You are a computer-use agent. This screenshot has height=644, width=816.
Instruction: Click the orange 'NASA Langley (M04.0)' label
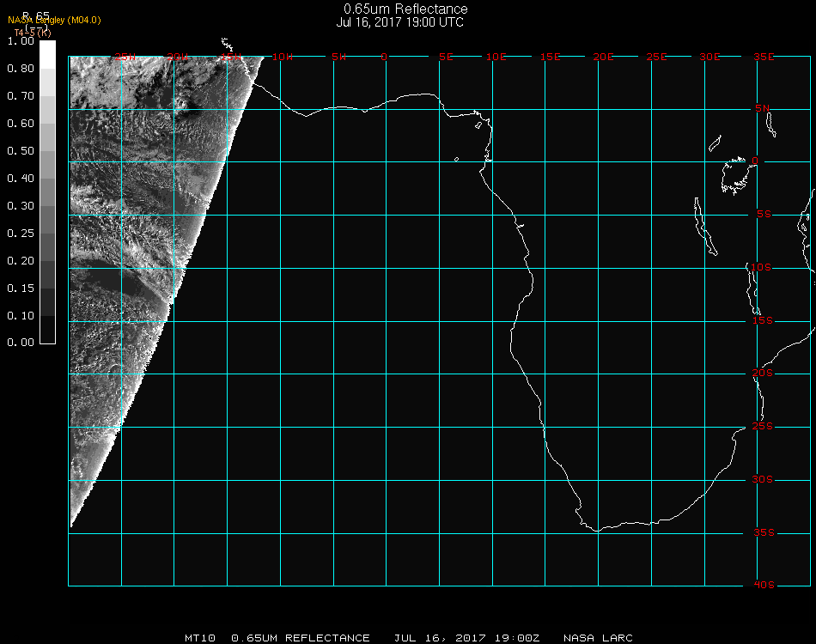tap(54, 21)
